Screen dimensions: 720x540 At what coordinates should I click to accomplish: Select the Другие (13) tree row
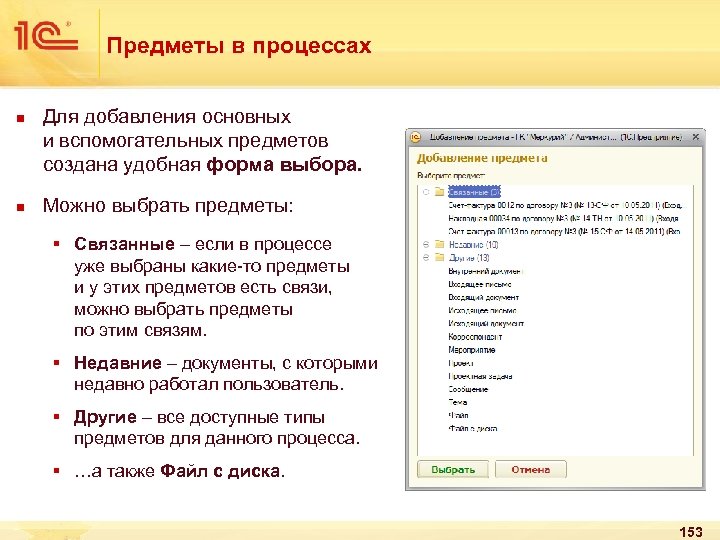coord(469,258)
